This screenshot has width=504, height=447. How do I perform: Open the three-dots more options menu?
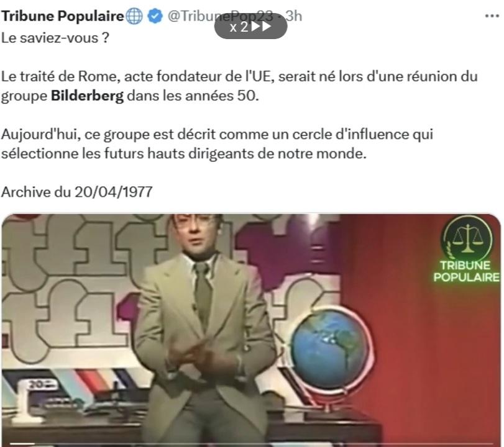click(x=492, y=16)
